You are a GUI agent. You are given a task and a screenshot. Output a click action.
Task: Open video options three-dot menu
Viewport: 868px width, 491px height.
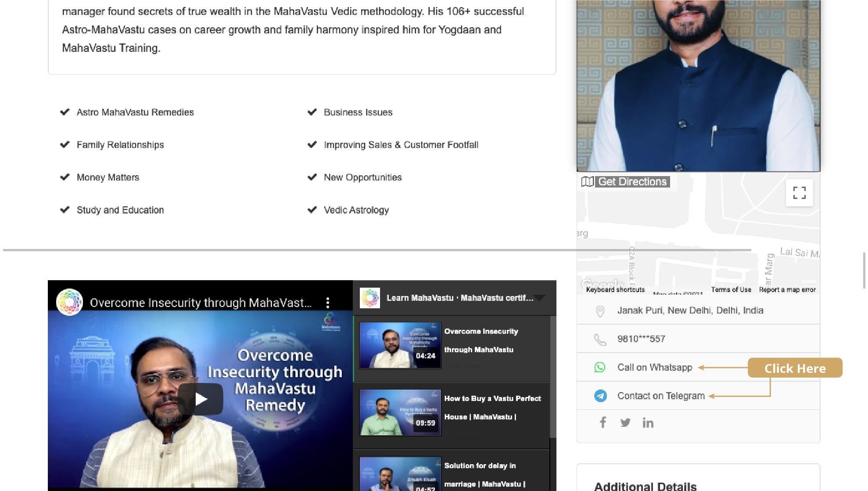[328, 303]
